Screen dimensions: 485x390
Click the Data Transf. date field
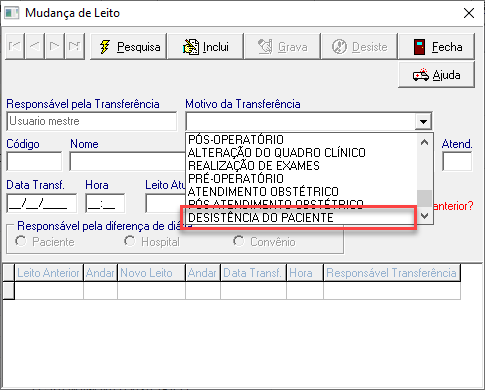[41, 203]
